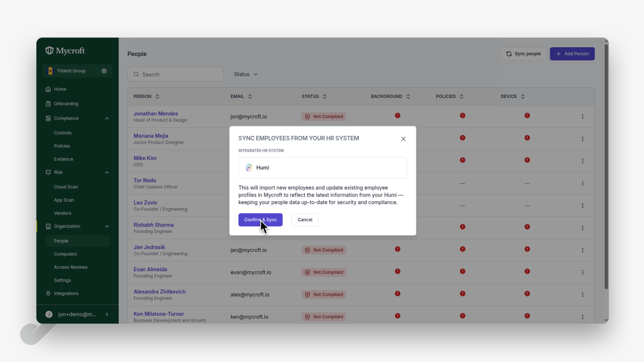
Task: Open the three-dot menu for Jonathan Mendes
Action: click(583, 117)
